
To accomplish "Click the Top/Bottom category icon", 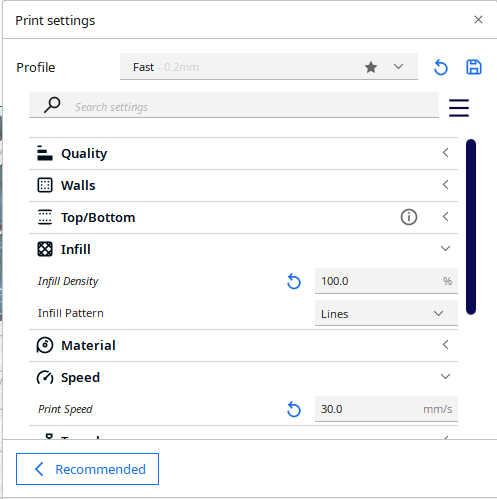I will (x=45, y=217).
